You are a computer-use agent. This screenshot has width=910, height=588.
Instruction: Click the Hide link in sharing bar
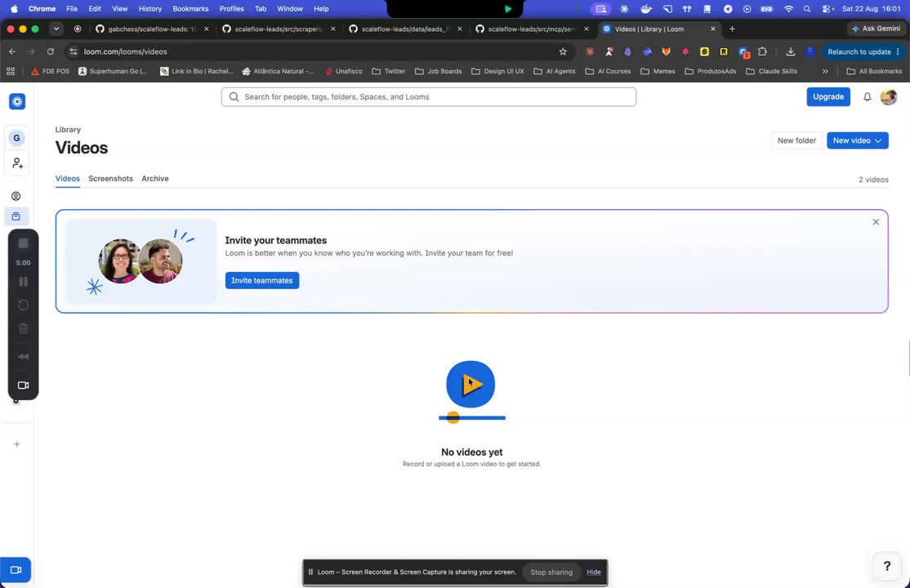[x=594, y=572]
